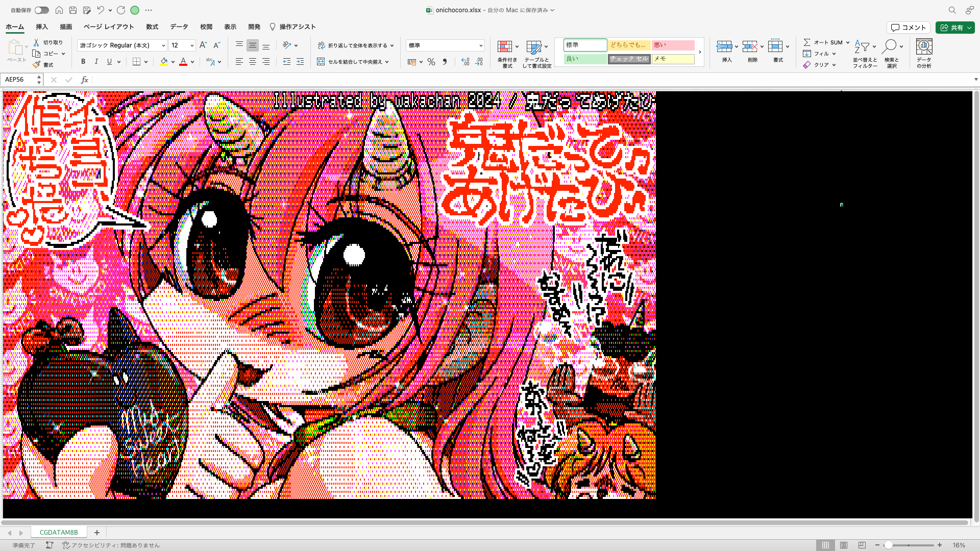Viewport: 980px width, 551px height.
Task: Click the Orientation text angle icon
Action: [287, 45]
